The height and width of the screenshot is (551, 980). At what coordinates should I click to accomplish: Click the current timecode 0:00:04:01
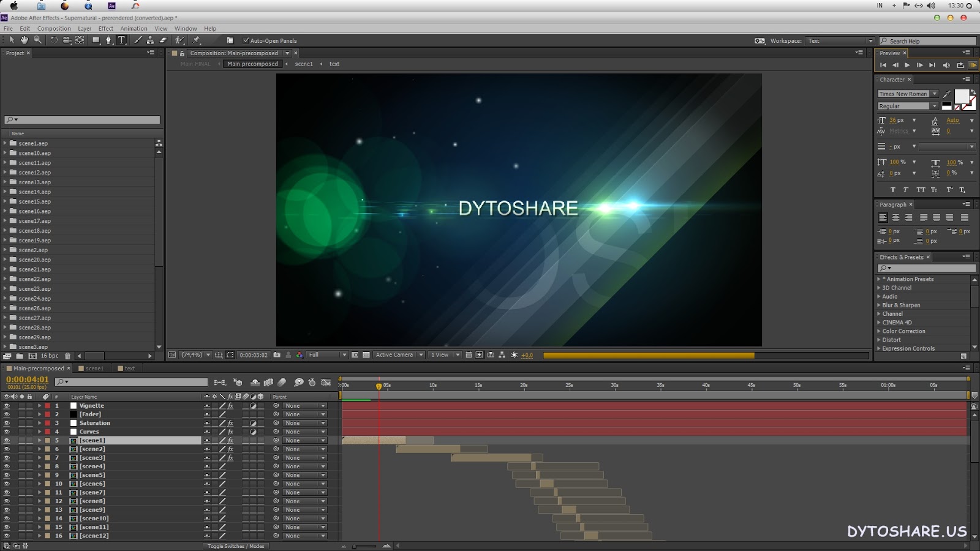coord(27,380)
